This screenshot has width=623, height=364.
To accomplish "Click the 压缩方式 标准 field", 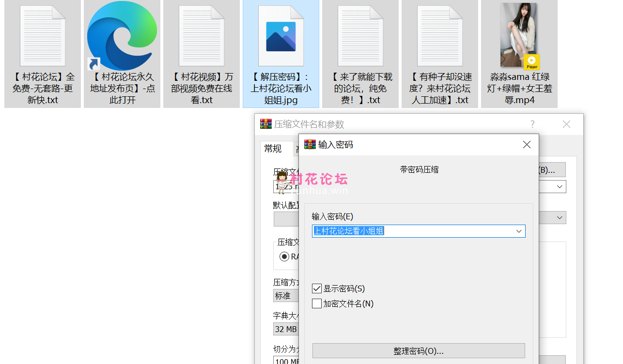I will [x=286, y=296].
